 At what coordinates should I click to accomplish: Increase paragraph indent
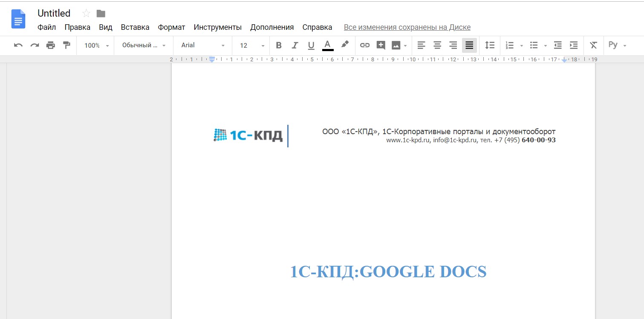coord(574,45)
